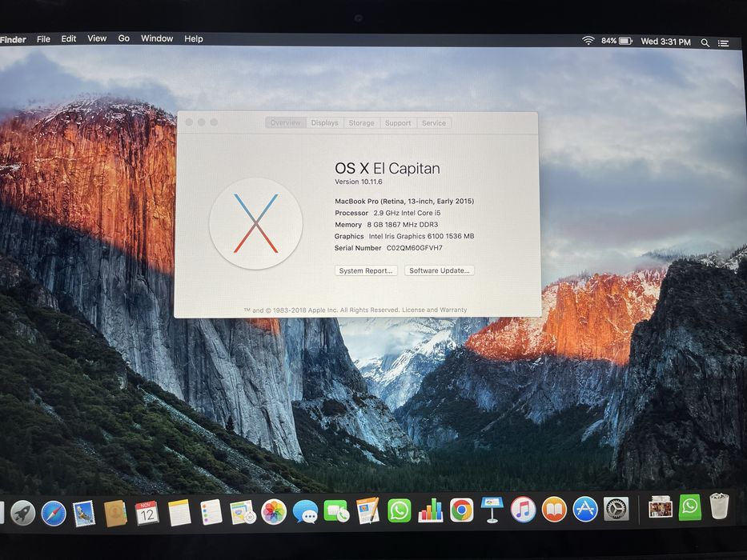Viewport: 747px width, 560px height.
Task: Switch to the Storage tab
Action: [x=361, y=123]
